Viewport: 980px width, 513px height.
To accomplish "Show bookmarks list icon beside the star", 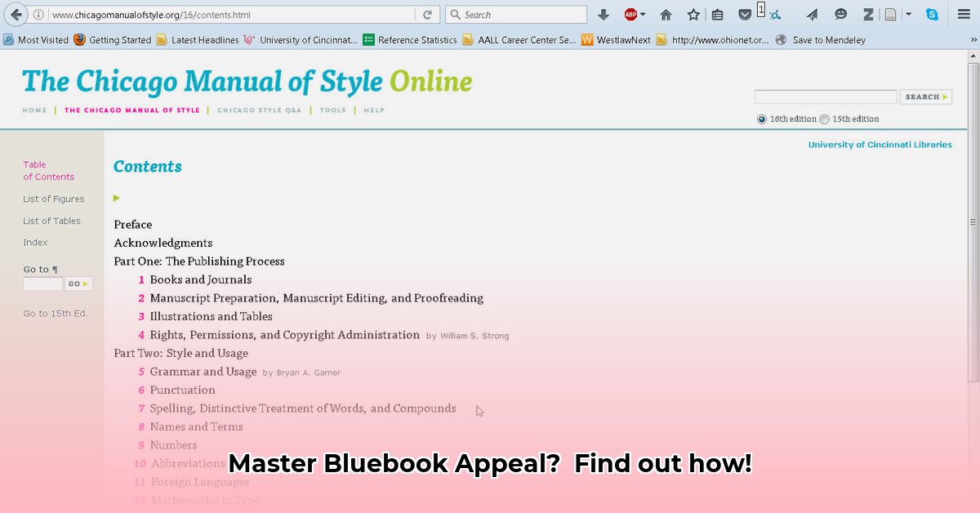I will (x=717, y=15).
